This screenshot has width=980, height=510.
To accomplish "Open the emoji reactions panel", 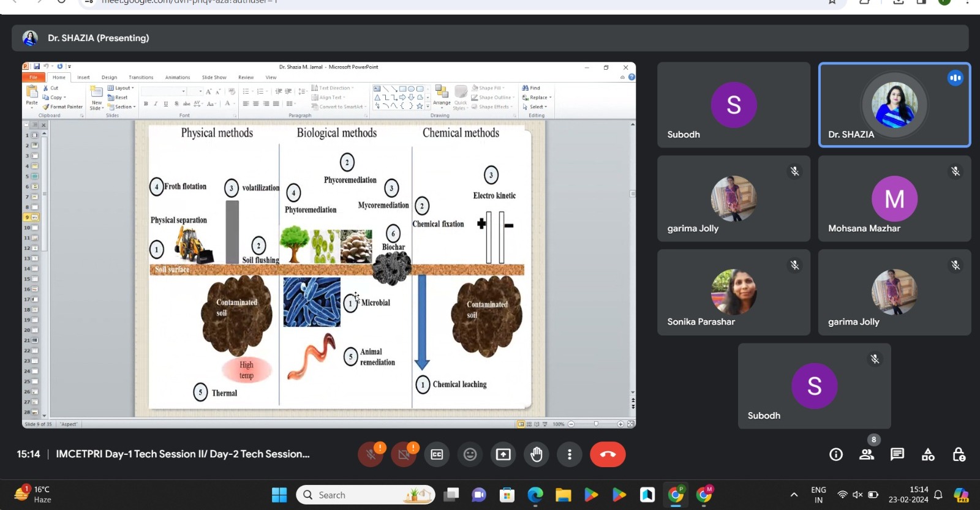I will click(470, 454).
